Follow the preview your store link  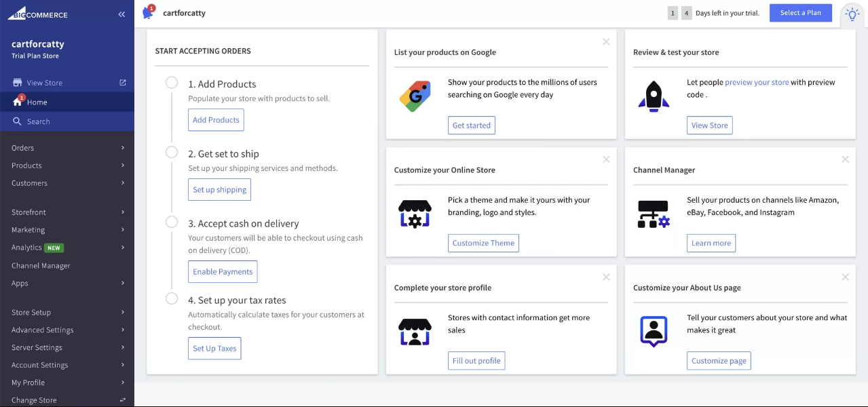[757, 82]
